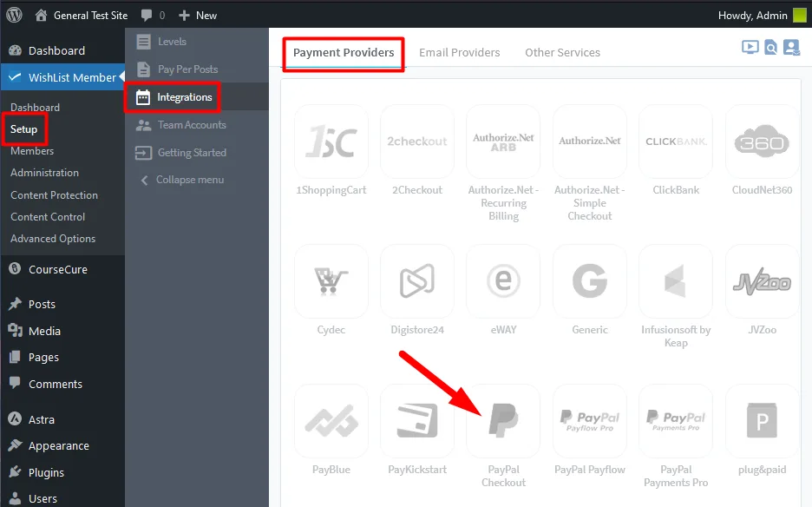Select the JVZoo provider logo
Image resolution: width=812 pixels, height=507 pixels.
tap(762, 281)
